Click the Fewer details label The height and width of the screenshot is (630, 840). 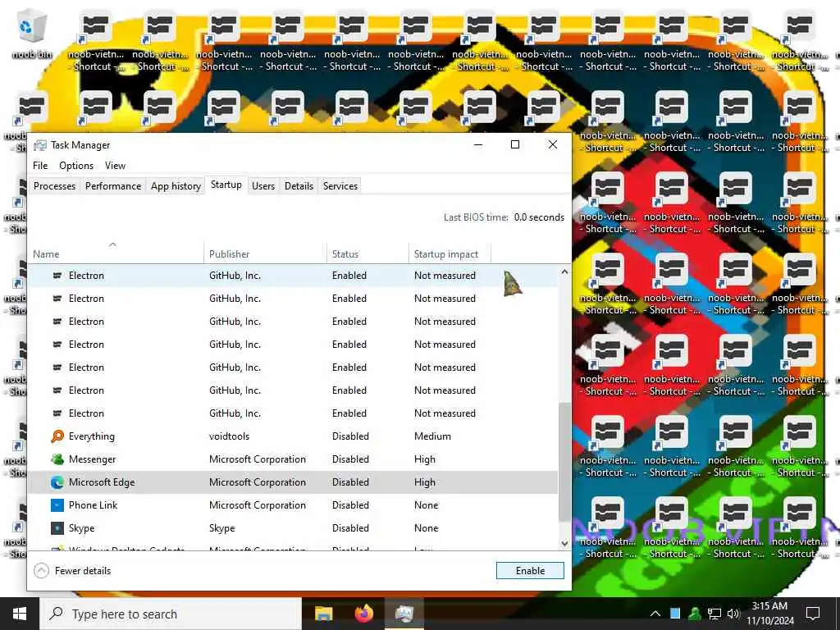pyautogui.click(x=83, y=571)
